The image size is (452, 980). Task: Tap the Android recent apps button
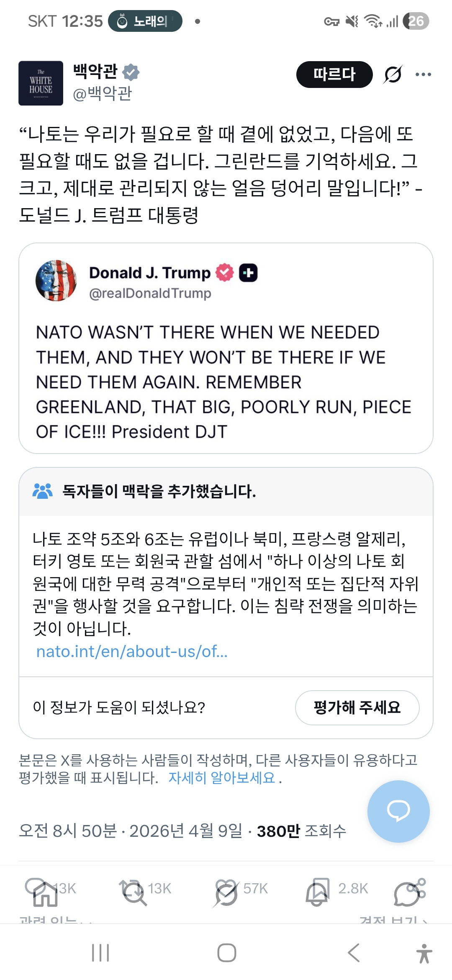100,953
